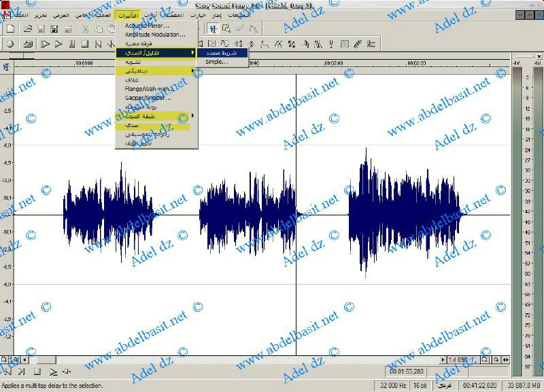544x392 pixels.
Task: Expand the تقليل/الصدى submenu entry
Action: pos(156,53)
